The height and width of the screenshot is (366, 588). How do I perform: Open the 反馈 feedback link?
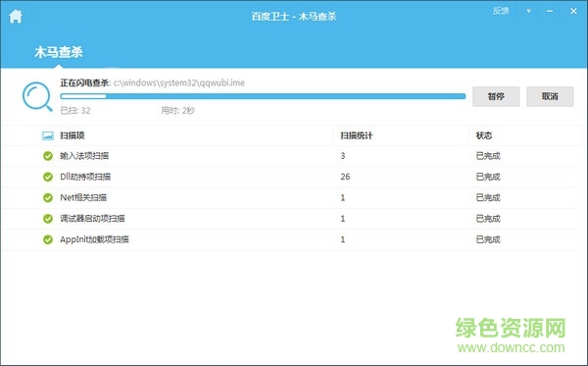(x=500, y=11)
